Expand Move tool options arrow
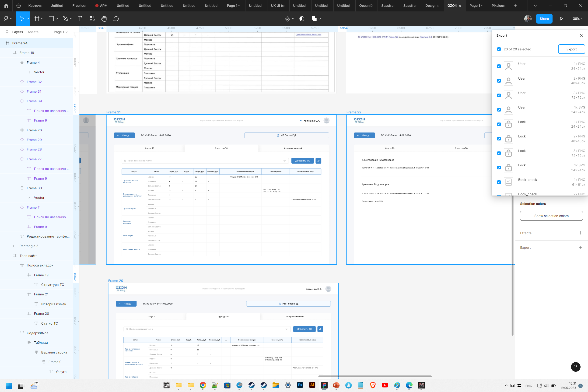Image resolution: width=588 pixels, height=392 pixels. pyautogui.click(x=28, y=19)
